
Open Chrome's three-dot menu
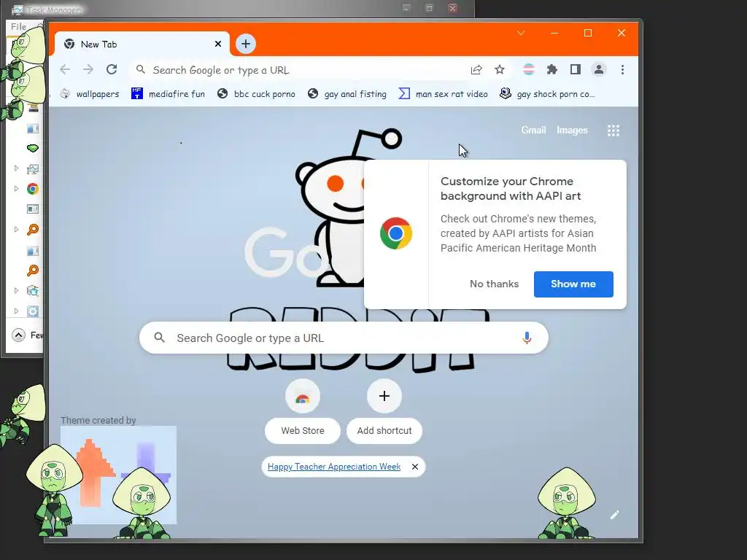click(622, 69)
